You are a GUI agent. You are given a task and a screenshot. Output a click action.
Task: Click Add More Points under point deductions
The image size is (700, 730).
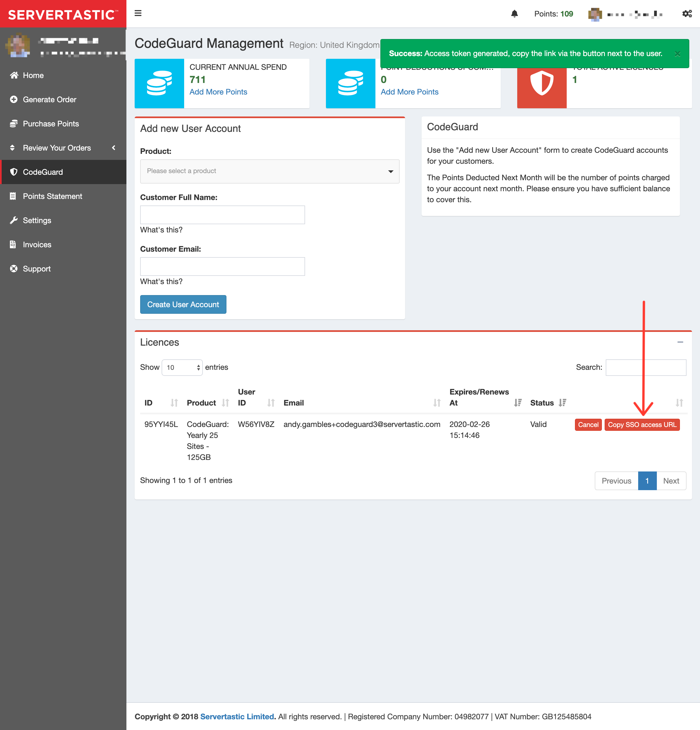point(410,91)
